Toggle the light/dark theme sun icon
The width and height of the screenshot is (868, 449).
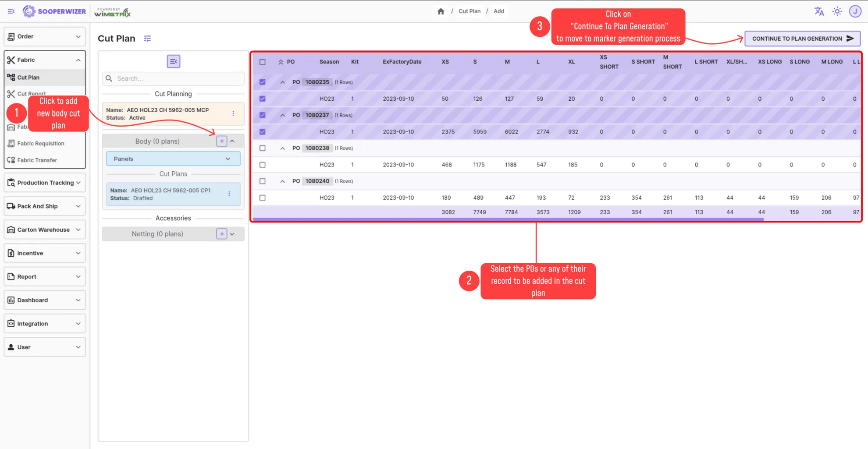pyautogui.click(x=837, y=11)
